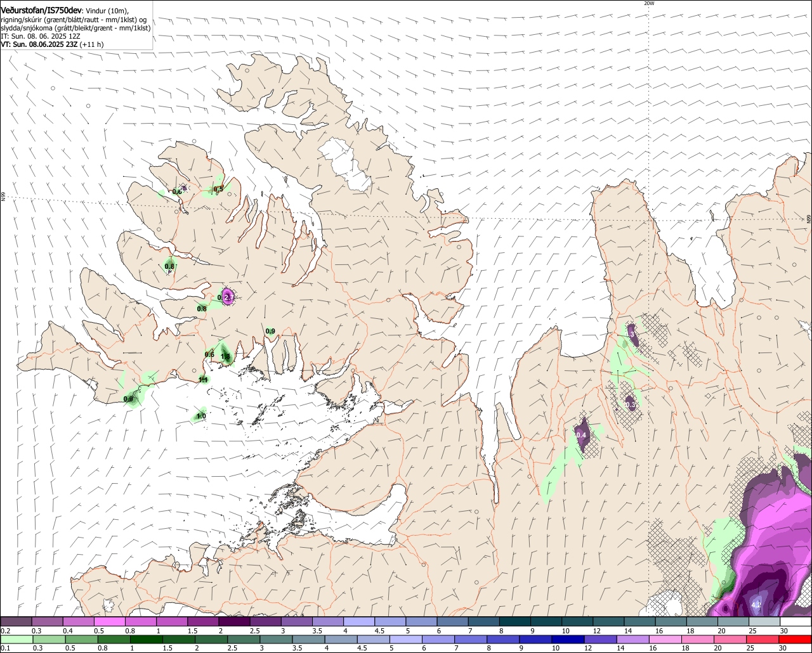Pick the red swatch labeled 25, rain row
The height and width of the screenshot is (653, 812).
pyautogui.click(x=763, y=639)
